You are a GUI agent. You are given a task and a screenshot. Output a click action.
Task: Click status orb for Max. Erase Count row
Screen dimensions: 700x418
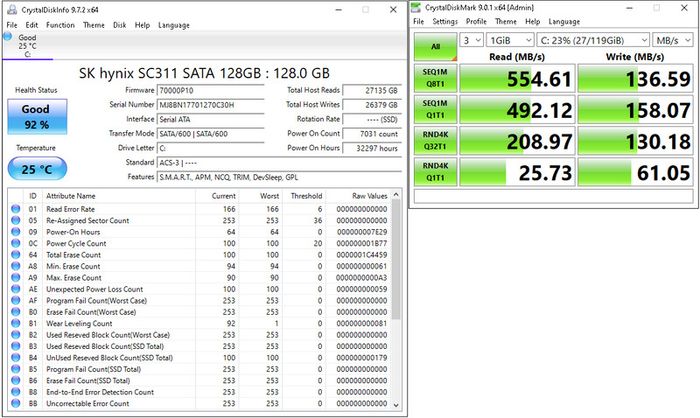16,277
